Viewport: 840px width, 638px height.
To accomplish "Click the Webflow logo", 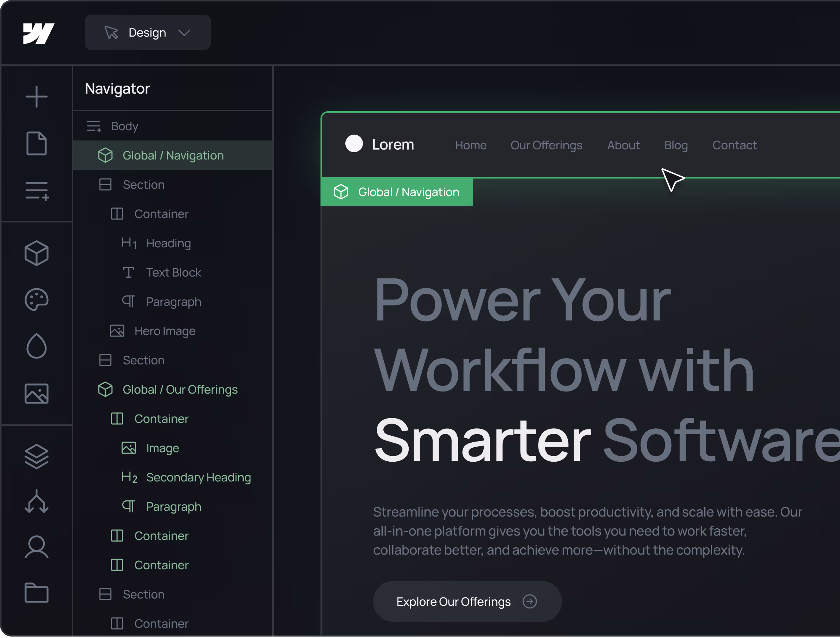I will tap(38, 33).
